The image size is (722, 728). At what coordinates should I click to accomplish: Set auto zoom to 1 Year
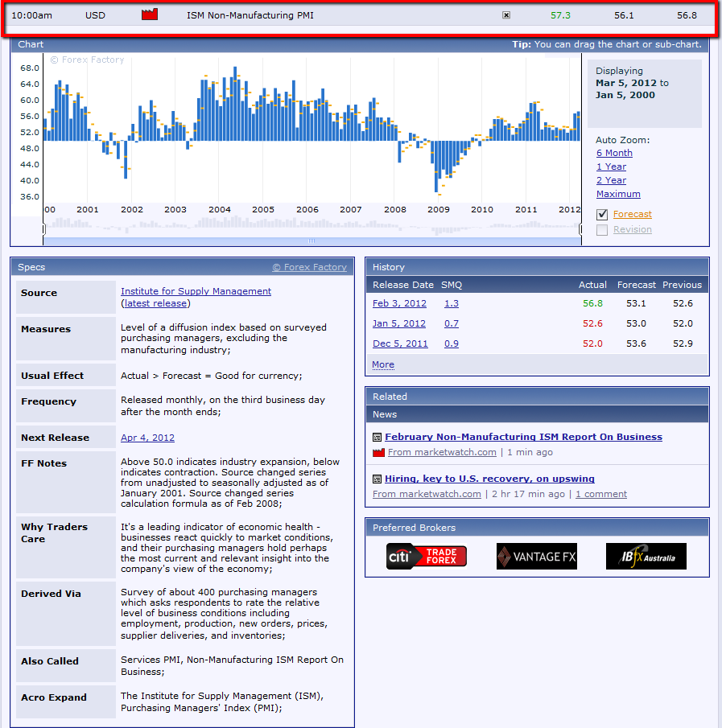612,167
